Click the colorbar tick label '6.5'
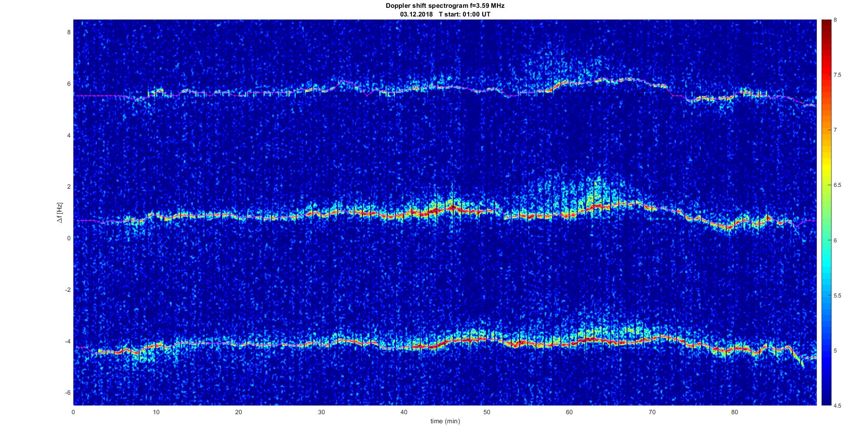Image resolution: width=868 pixels, height=435 pixels. pyautogui.click(x=838, y=185)
